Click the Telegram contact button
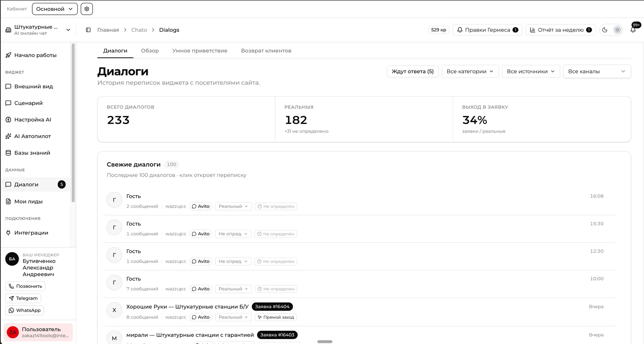644x344 pixels. 23,298
